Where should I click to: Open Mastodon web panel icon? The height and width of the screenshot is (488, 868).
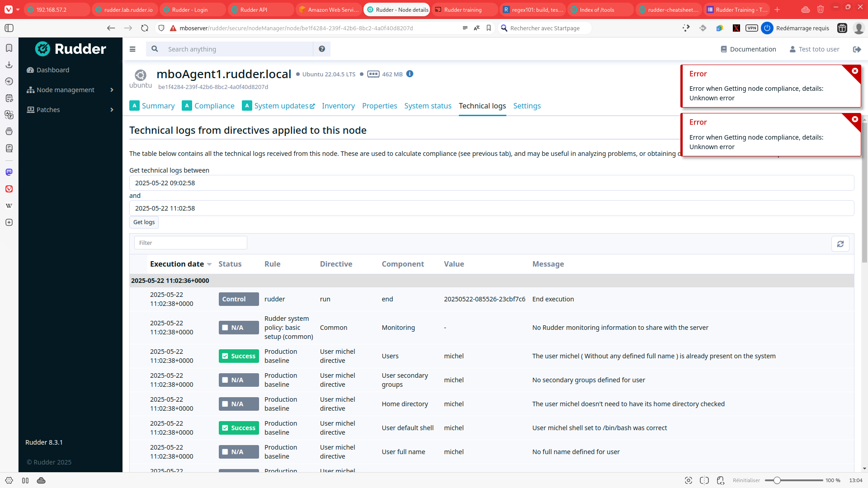pos(9,172)
